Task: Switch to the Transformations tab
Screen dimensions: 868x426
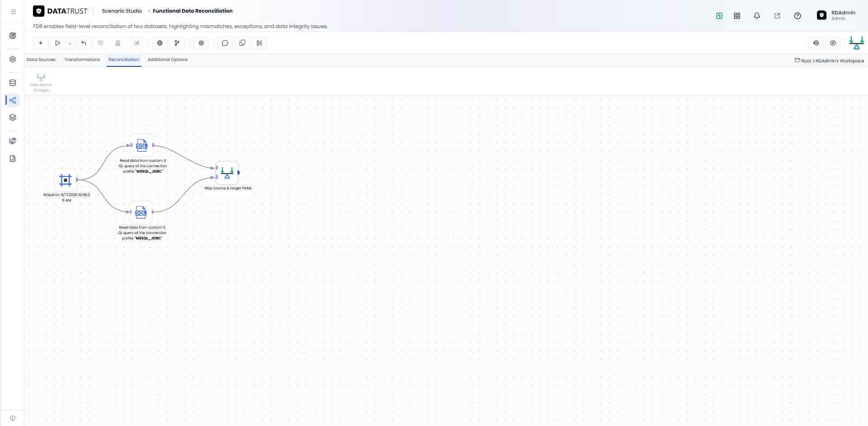Action: pyautogui.click(x=82, y=60)
